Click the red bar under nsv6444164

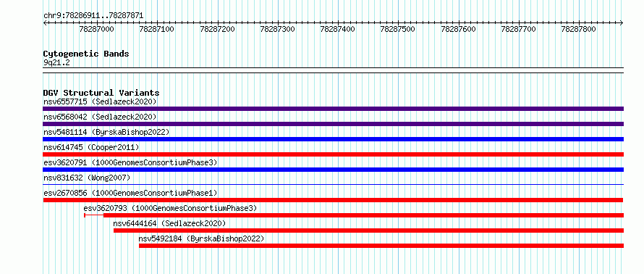click(x=368, y=231)
